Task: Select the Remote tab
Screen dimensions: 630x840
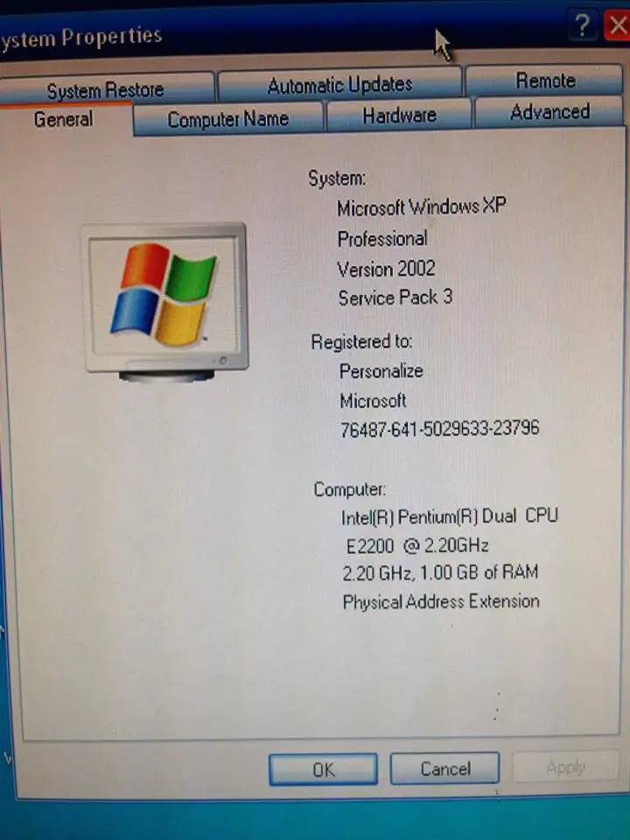Action: pos(545,80)
